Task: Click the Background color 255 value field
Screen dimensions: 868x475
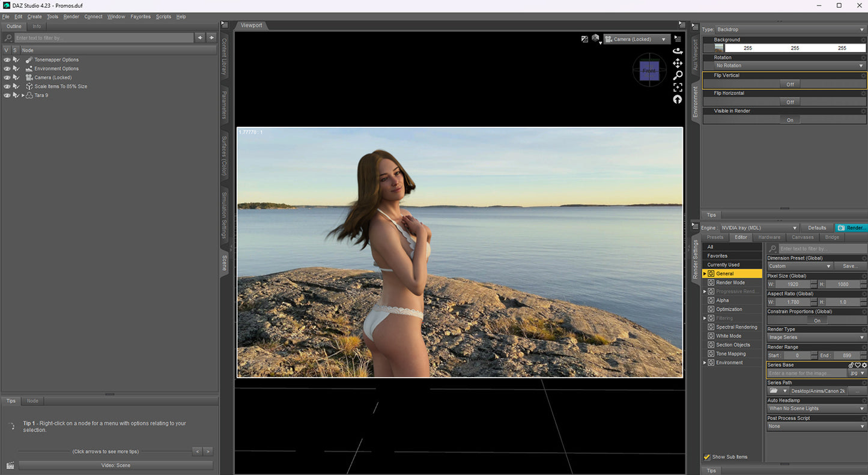Action: 795,48
